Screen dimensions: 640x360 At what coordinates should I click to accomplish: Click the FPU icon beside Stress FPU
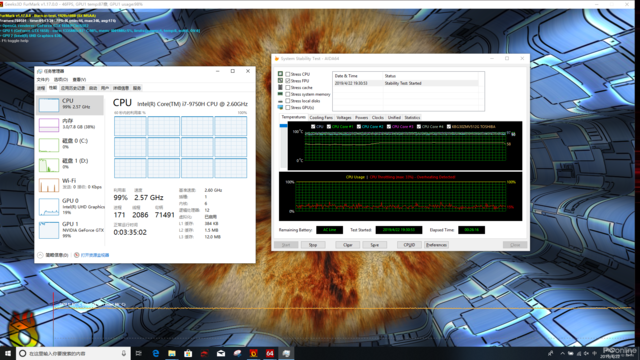coord(280,81)
